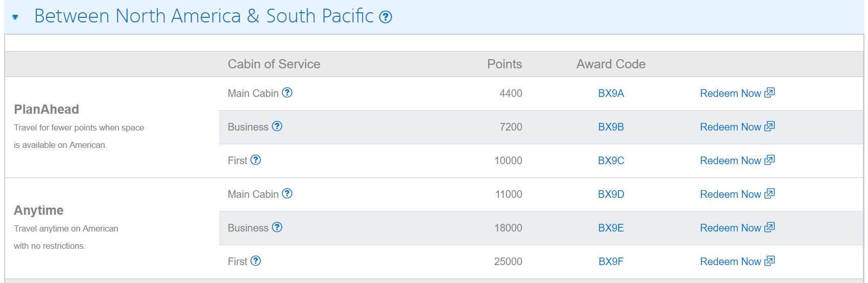Click help icon for PlanAhead First
The image size is (868, 283).
tap(256, 160)
